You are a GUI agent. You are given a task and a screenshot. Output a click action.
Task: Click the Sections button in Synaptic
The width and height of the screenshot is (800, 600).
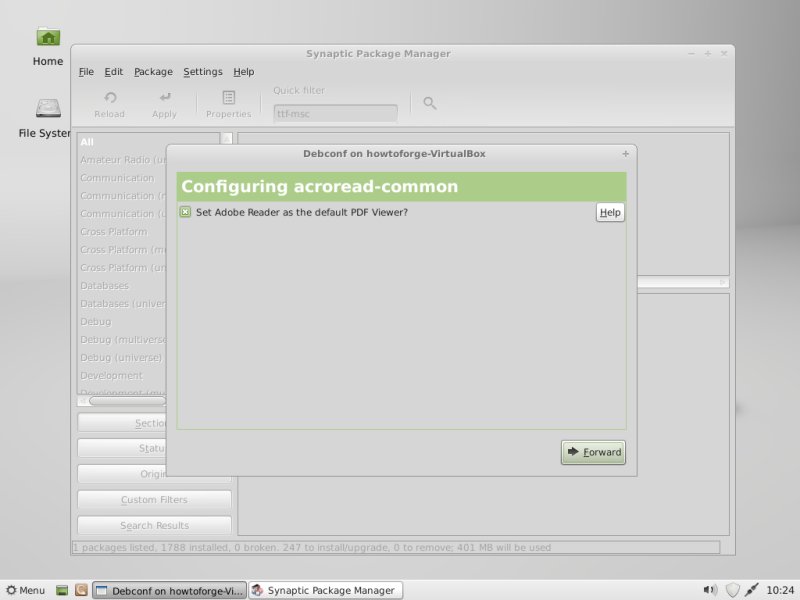(122, 423)
